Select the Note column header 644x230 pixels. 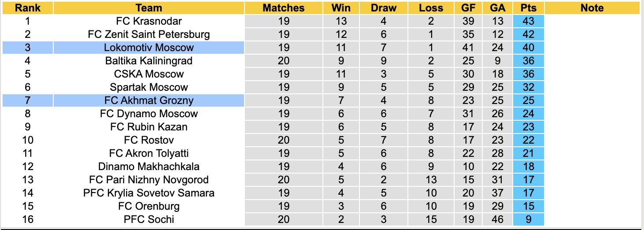point(592,8)
